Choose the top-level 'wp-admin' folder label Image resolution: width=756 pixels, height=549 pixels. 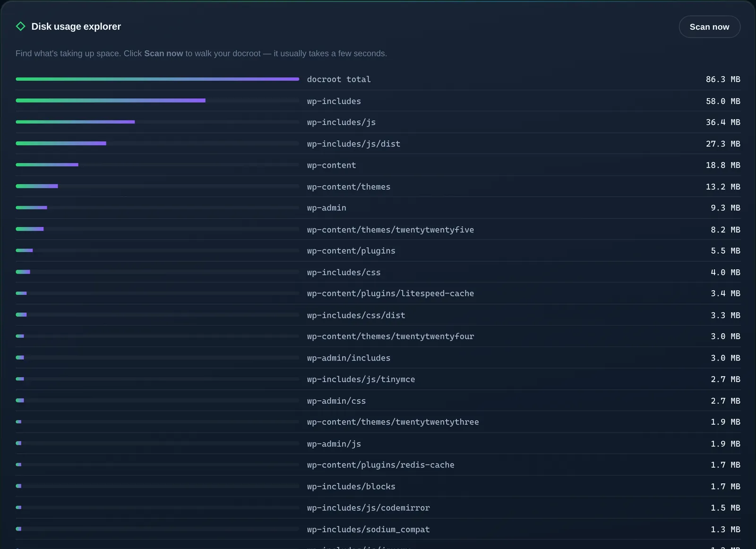[x=326, y=208]
